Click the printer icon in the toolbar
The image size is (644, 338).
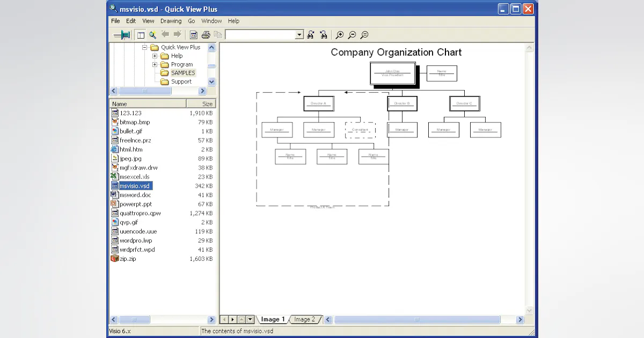click(206, 35)
